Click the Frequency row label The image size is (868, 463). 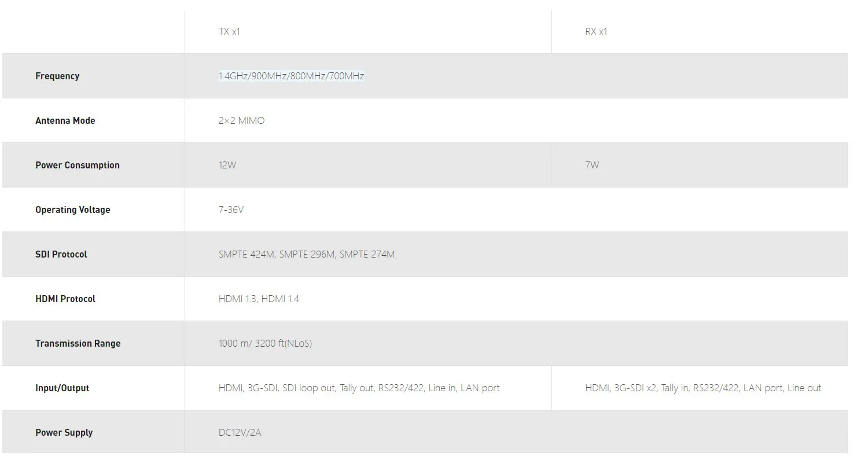coord(57,76)
